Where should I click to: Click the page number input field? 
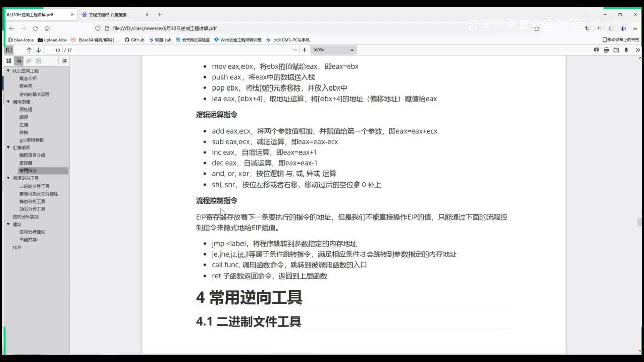coord(53,50)
